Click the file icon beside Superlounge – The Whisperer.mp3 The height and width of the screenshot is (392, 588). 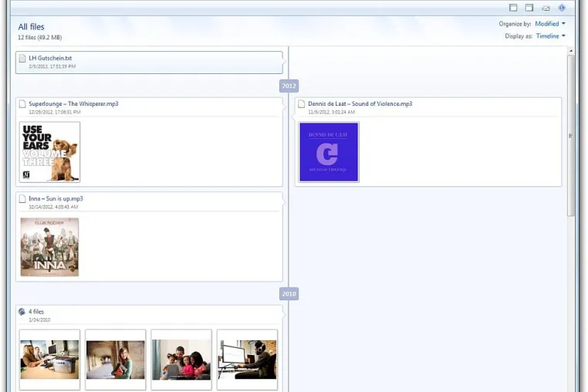point(22,104)
